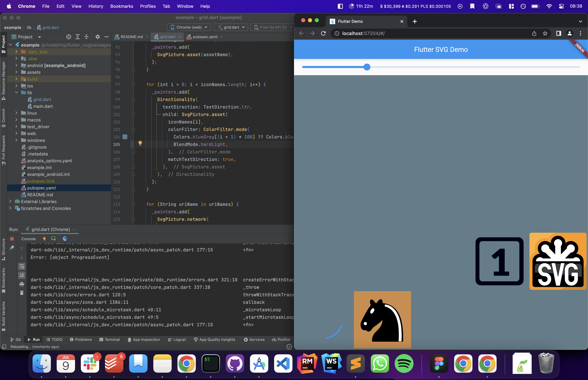Screen dimensions: 588x380
Task: Collapse all nodes in the Project tree
Action: tap(86, 37)
